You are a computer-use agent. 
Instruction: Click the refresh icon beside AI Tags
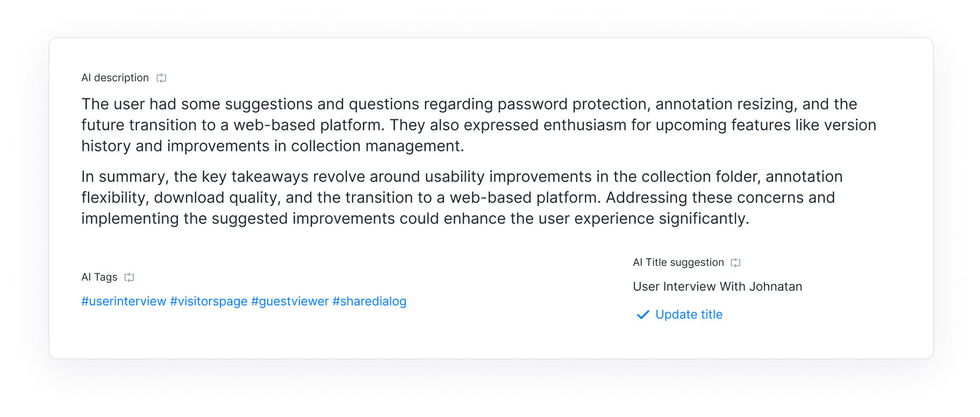pos(129,277)
